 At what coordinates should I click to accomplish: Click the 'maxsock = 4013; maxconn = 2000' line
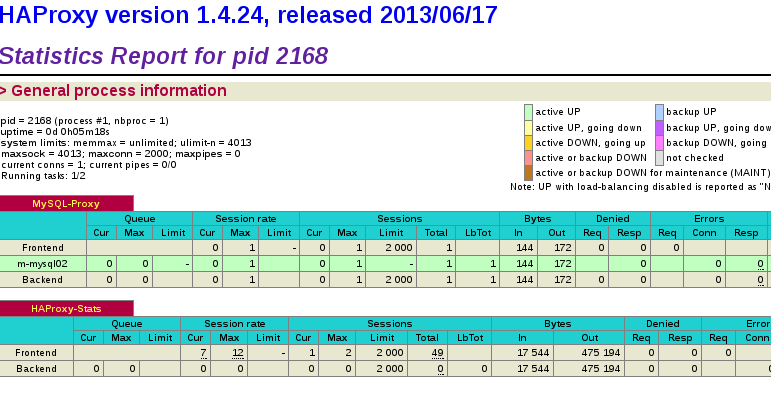click(120, 154)
